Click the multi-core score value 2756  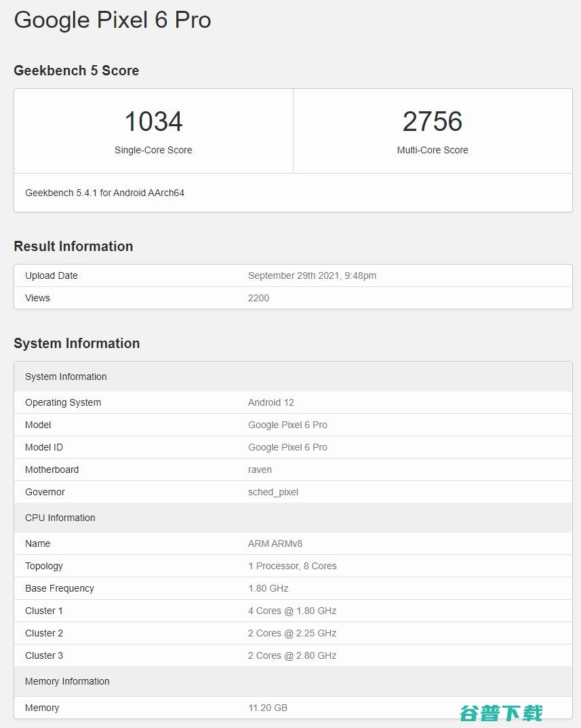[x=433, y=121]
